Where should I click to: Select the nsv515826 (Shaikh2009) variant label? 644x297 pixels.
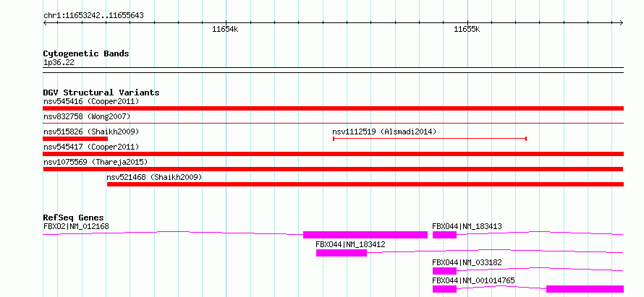(x=91, y=132)
